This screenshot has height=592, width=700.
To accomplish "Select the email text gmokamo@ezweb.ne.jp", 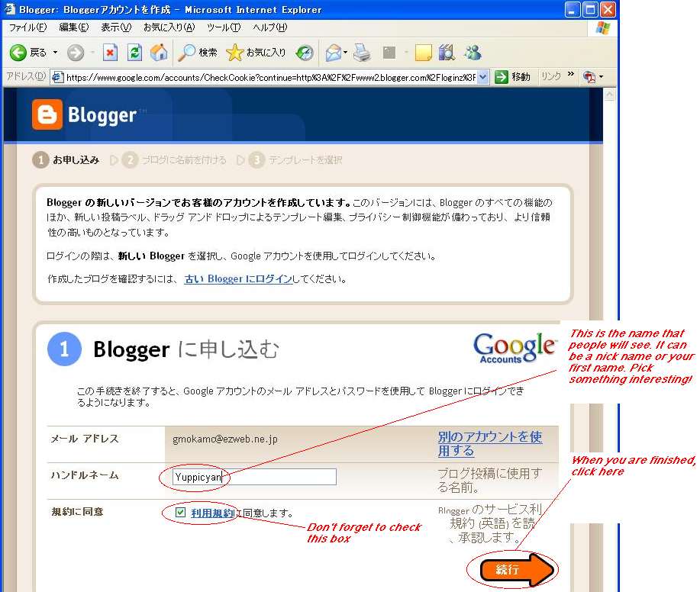I will pyautogui.click(x=225, y=439).
